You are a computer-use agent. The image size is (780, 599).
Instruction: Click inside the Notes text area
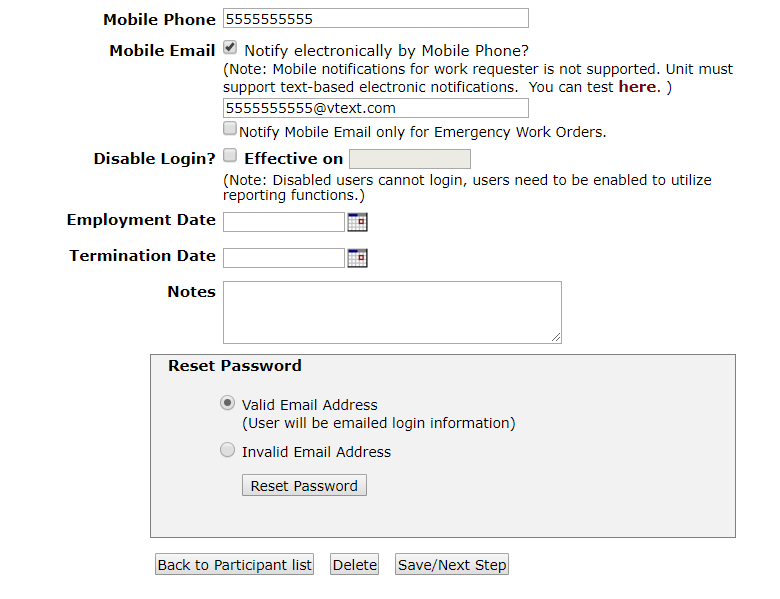(392, 312)
